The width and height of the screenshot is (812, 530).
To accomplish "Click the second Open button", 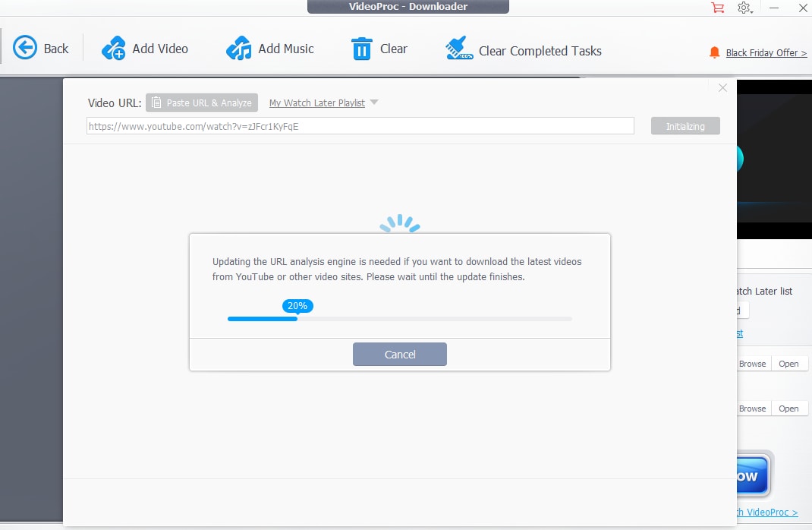I will click(x=788, y=409).
